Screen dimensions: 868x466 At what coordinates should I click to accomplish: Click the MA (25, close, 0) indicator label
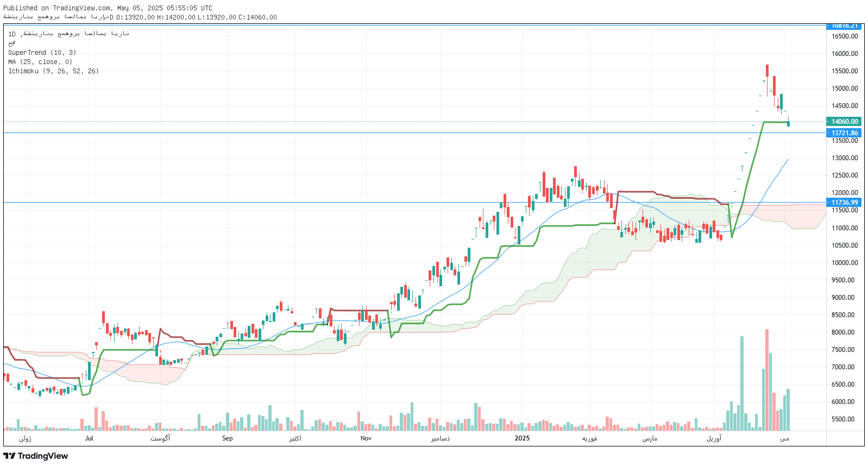coord(40,62)
